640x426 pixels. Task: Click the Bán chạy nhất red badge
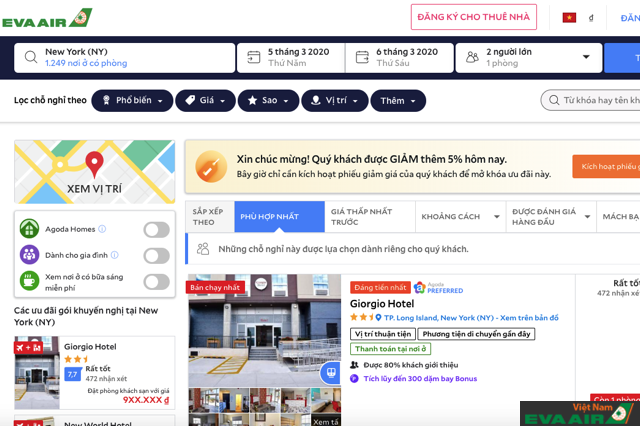pos(215,287)
